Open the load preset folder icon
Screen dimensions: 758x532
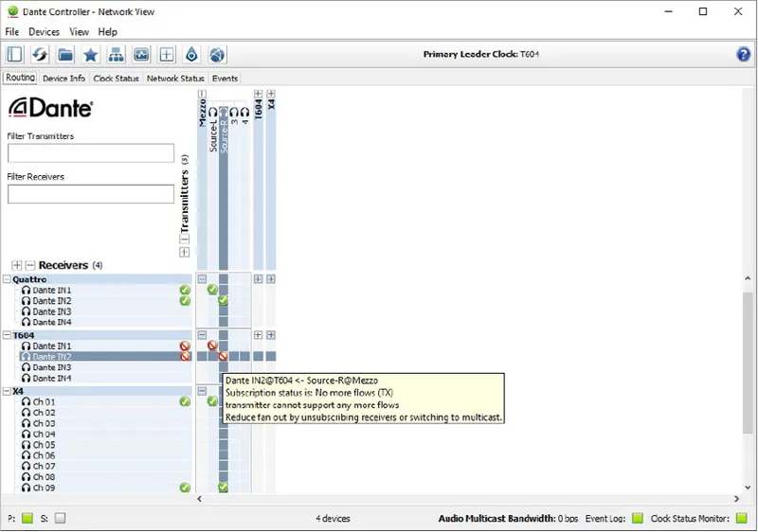coord(65,55)
